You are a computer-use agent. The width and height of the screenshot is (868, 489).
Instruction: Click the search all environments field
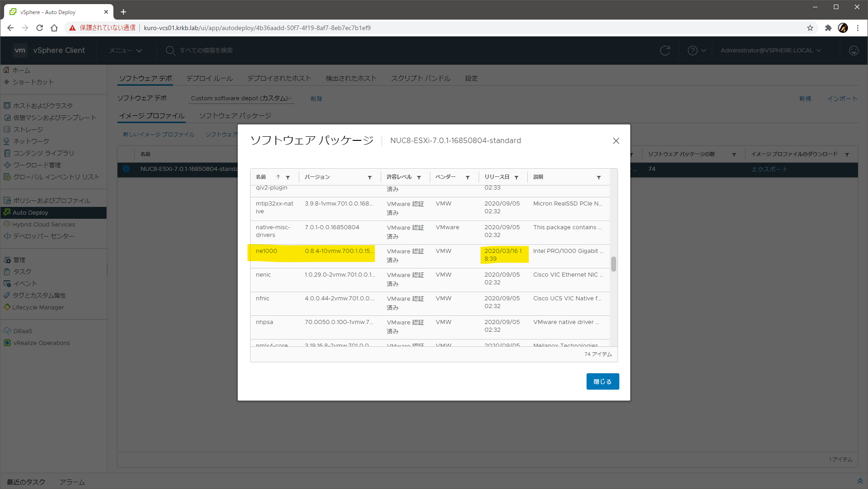point(206,51)
